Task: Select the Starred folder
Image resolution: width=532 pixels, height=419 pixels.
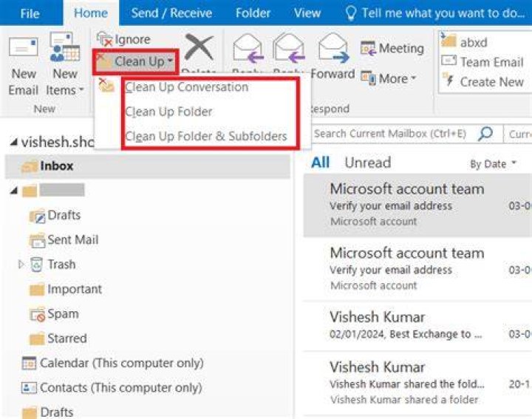Action: tap(66, 338)
